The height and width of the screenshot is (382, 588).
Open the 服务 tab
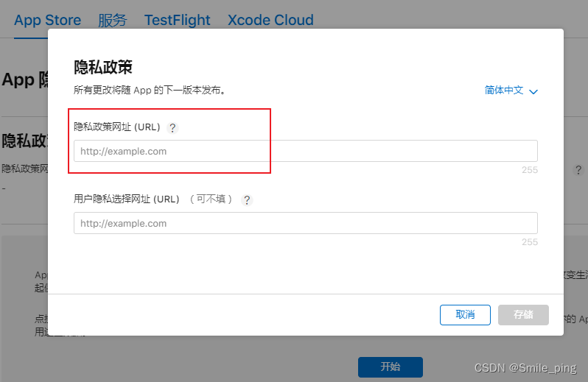[x=112, y=20]
